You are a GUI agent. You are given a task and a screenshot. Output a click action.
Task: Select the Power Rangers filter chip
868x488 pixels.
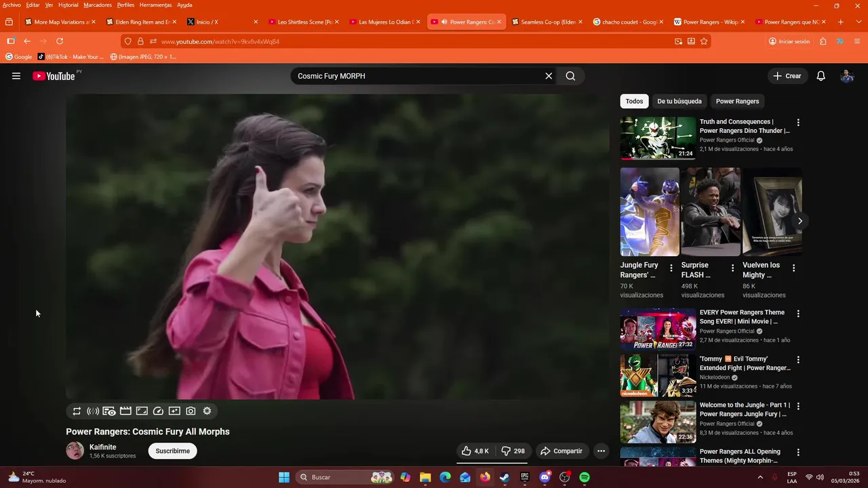pyautogui.click(x=737, y=101)
